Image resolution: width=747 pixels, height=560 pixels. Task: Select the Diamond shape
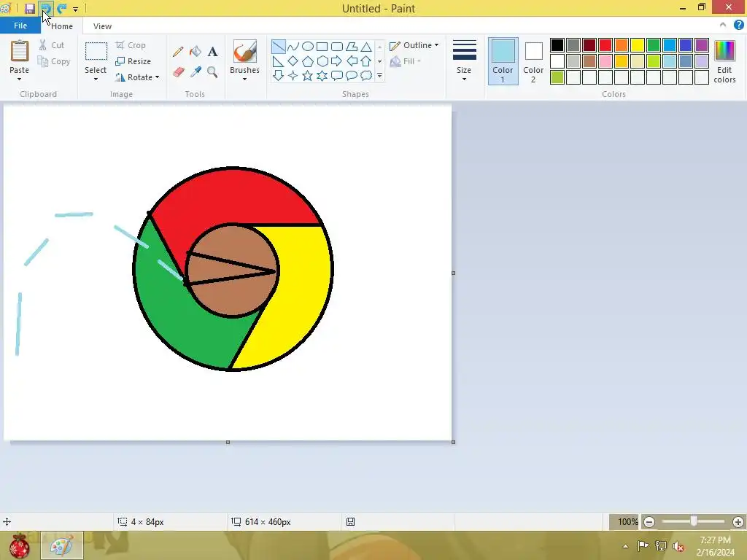[293, 61]
